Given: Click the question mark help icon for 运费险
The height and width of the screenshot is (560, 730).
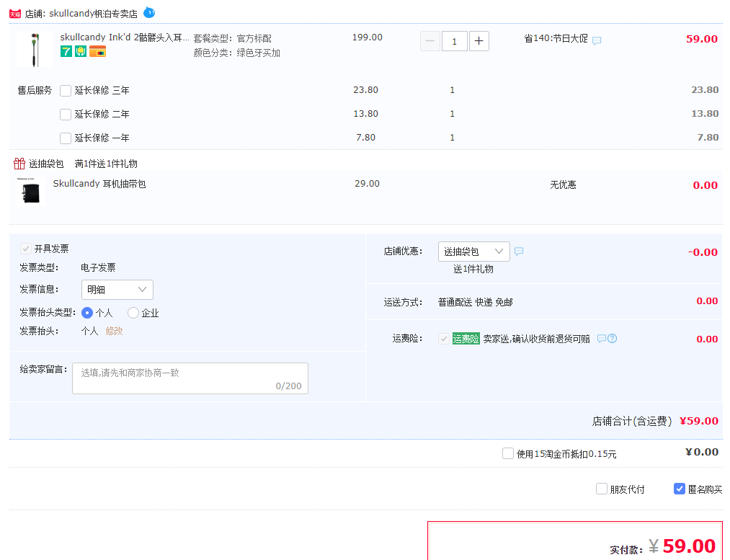Looking at the screenshot, I should pyautogui.click(x=613, y=339).
